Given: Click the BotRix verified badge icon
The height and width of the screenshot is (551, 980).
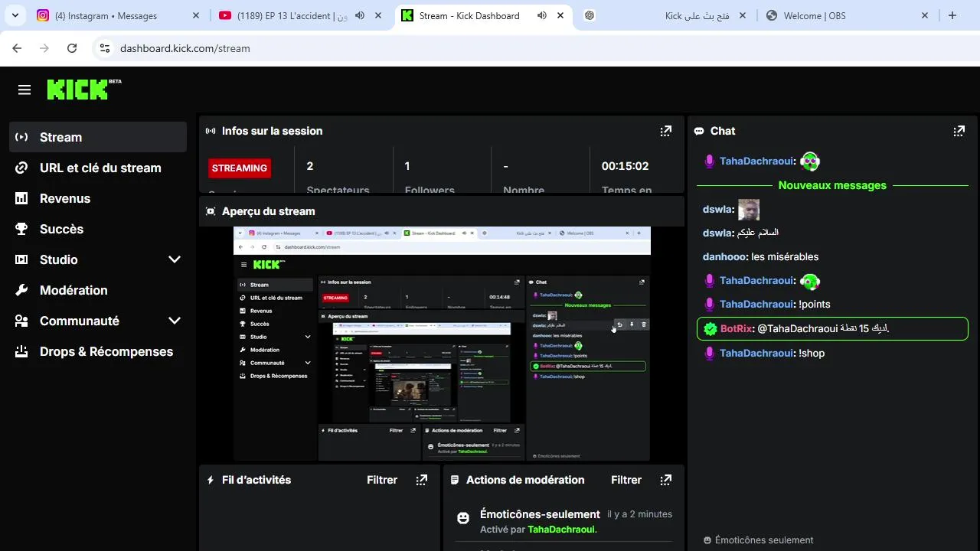Looking at the screenshot, I should (x=710, y=328).
